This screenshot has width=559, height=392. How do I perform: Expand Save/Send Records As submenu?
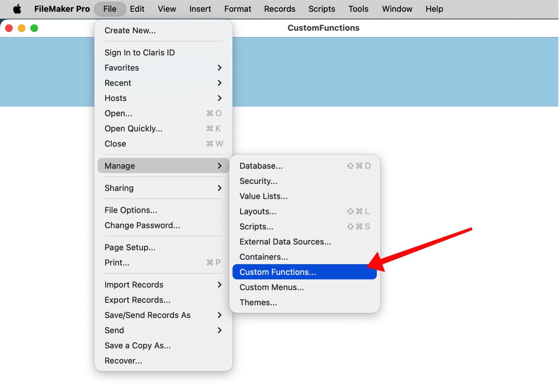point(163,315)
